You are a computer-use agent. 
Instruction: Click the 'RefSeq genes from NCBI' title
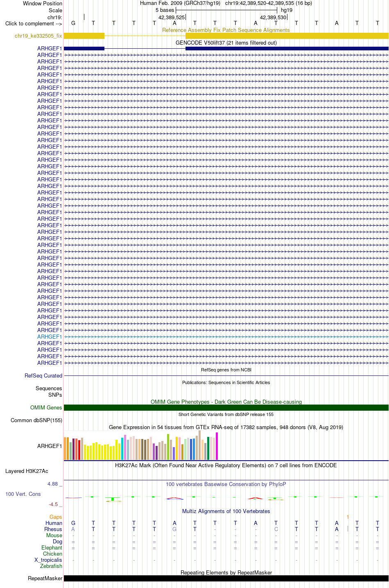(x=226, y=370)
